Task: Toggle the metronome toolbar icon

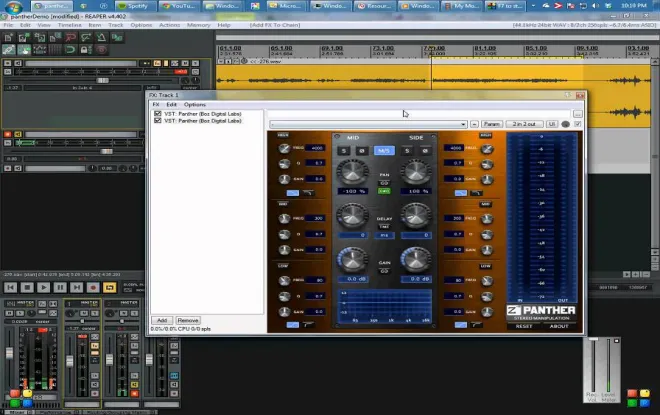Action: pos(101,37)
